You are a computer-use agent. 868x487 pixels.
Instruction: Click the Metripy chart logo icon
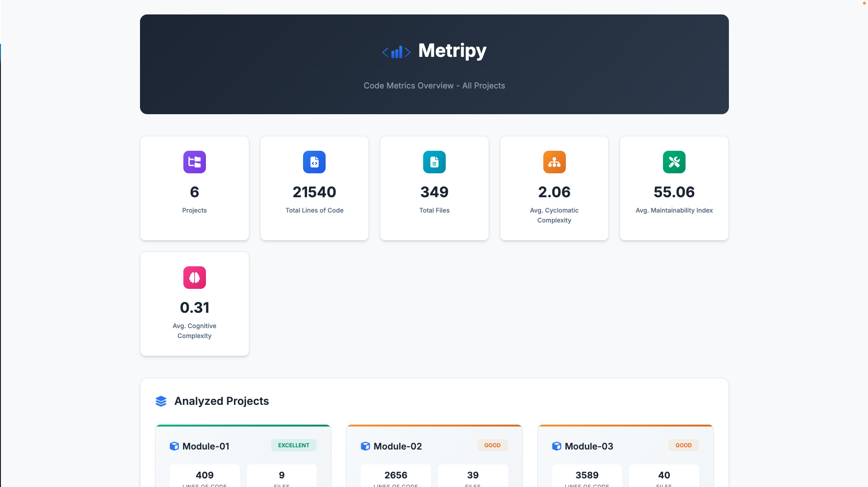396,51
